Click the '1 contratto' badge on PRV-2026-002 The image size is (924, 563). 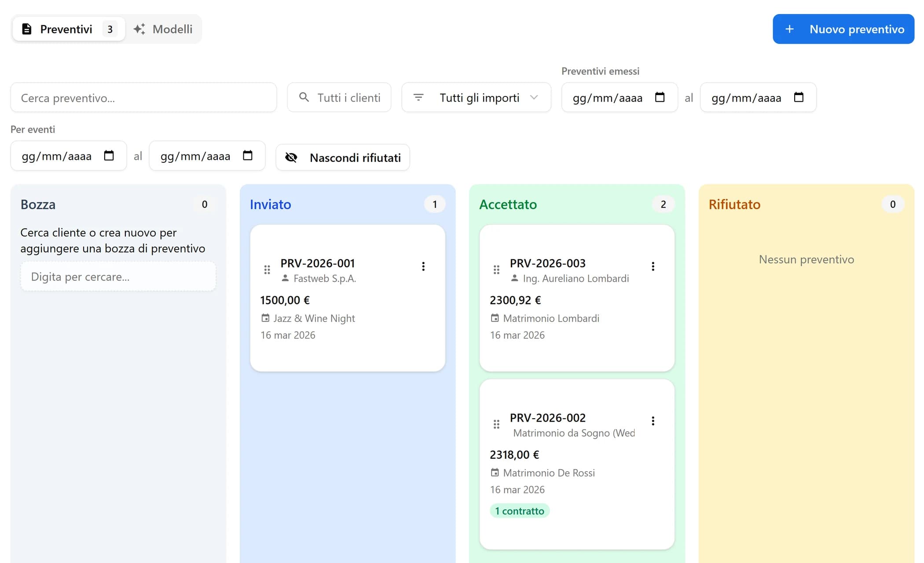pos(519,511)
